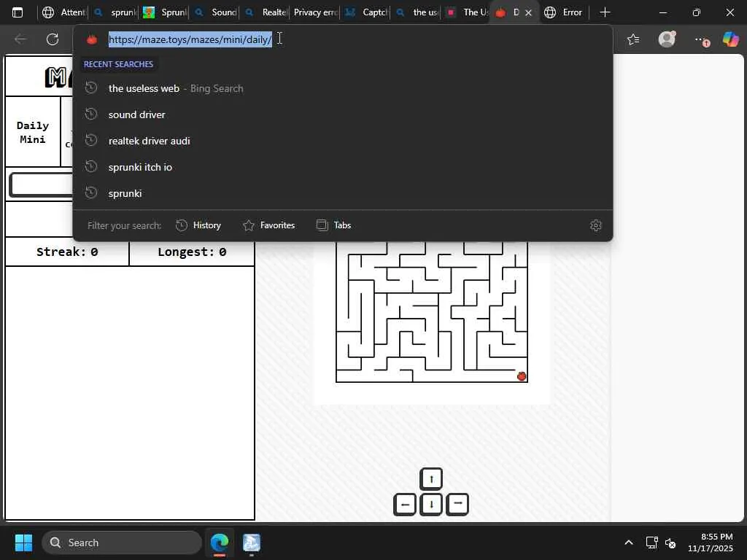747x560 pixels.
Task: Switch to the 'the us' search tab
Action: tap(417, 12)
